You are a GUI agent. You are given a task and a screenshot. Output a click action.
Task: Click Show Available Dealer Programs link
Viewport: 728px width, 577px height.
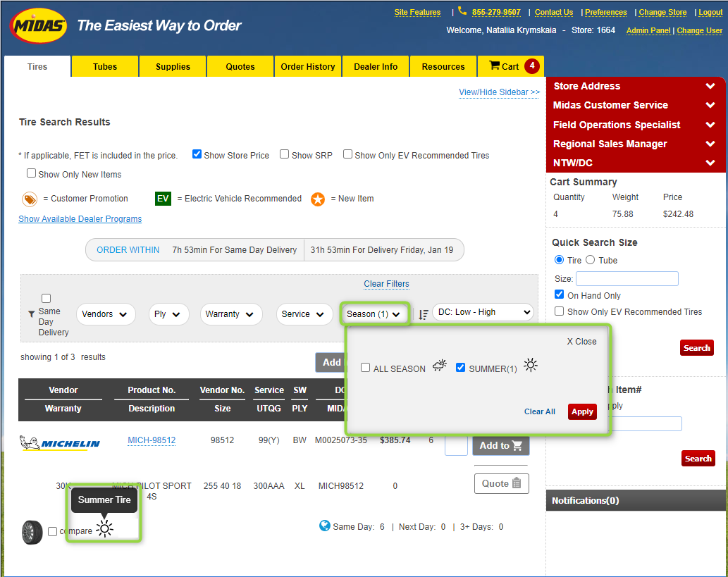click(x=80, y=218)
